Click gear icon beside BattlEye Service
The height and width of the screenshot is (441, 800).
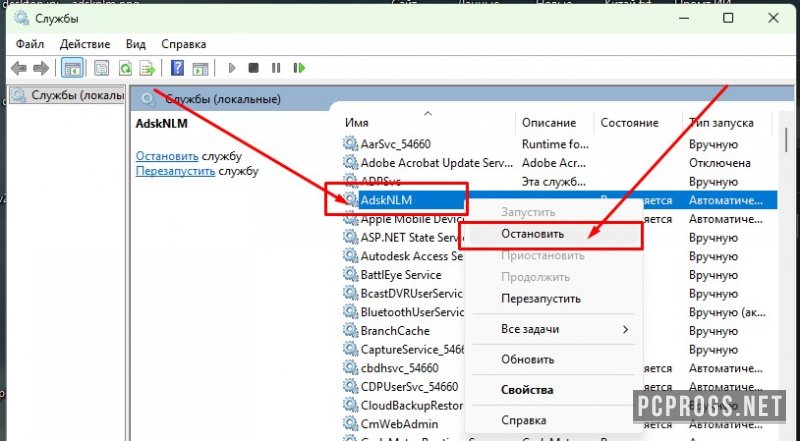(350, 275)
